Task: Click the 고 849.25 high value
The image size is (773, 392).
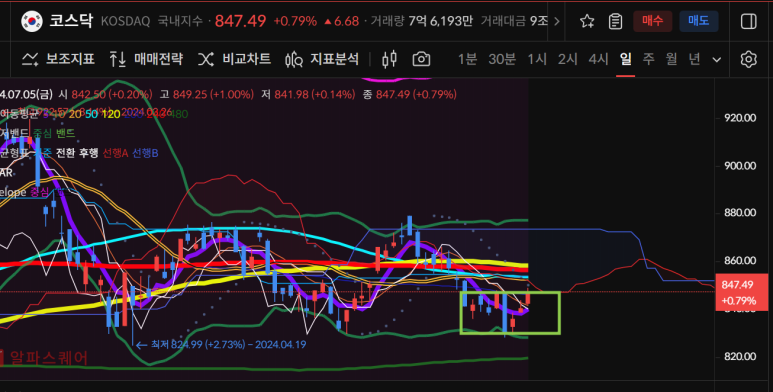Action: click(x=207, y=94)
